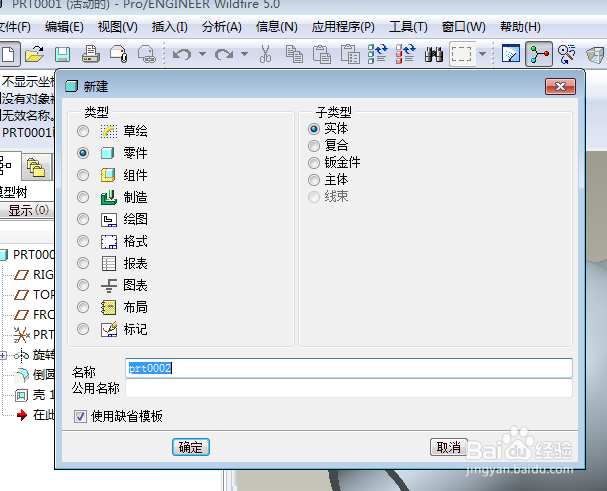Expand the Revolve feature tree node
This screenshot has width=607, height=491.
point(3,355)
